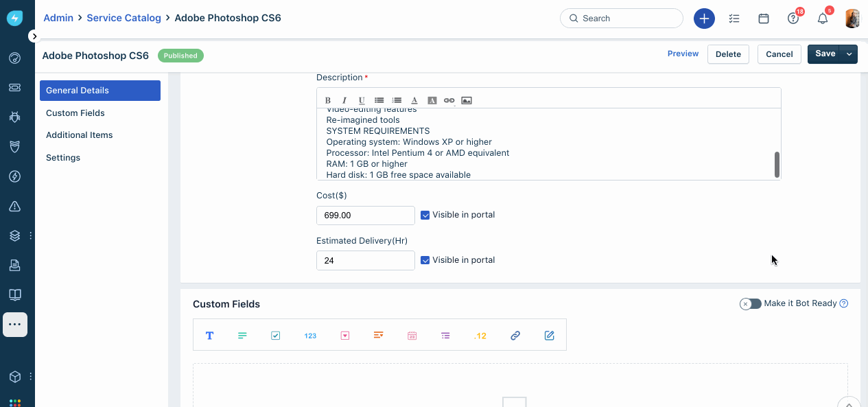Add a dropdown custom field

(x=345, y=336)
